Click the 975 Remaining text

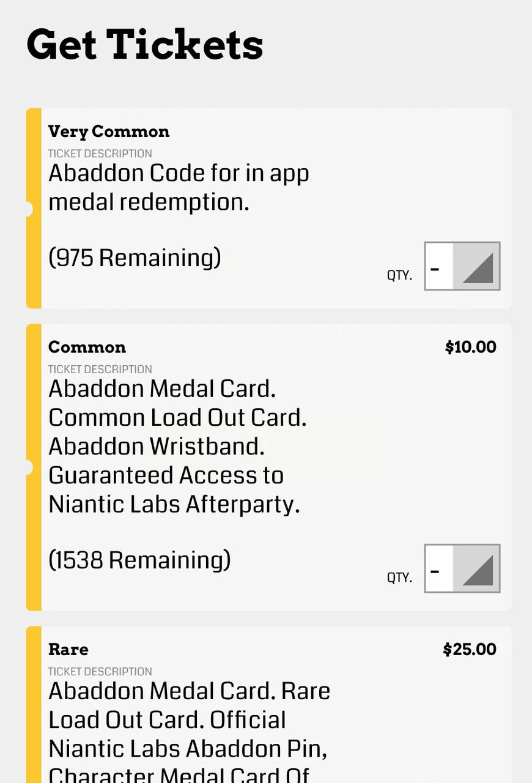[x=135, y=258]
